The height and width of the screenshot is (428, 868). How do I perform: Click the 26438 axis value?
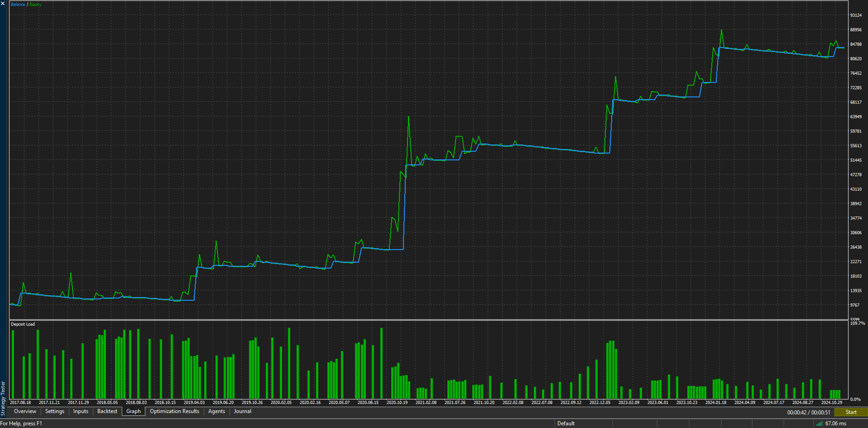tap(856, 247)
